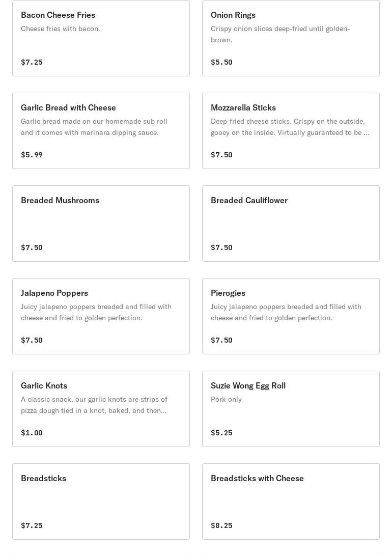Click the $5.50 Onion Rings price
Screen dimensions: 392x556
coord(221,62)
